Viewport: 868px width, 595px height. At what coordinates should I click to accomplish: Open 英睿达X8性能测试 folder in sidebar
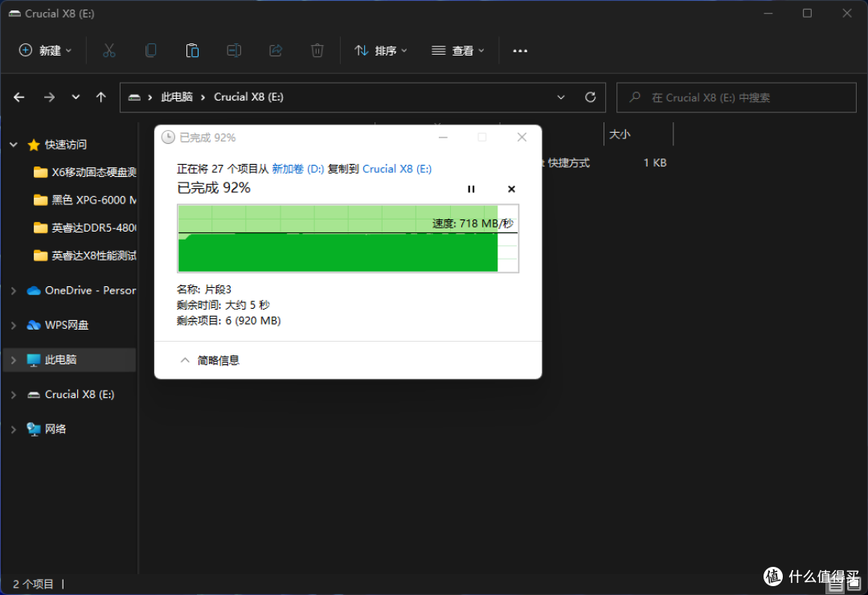(84, 256)
